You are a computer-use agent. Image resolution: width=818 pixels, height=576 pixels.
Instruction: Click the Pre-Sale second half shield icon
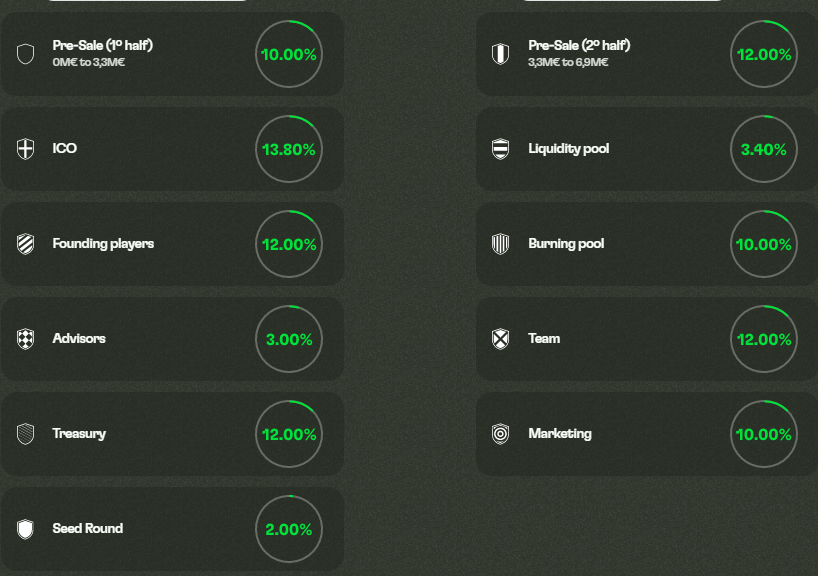[500, 54]
